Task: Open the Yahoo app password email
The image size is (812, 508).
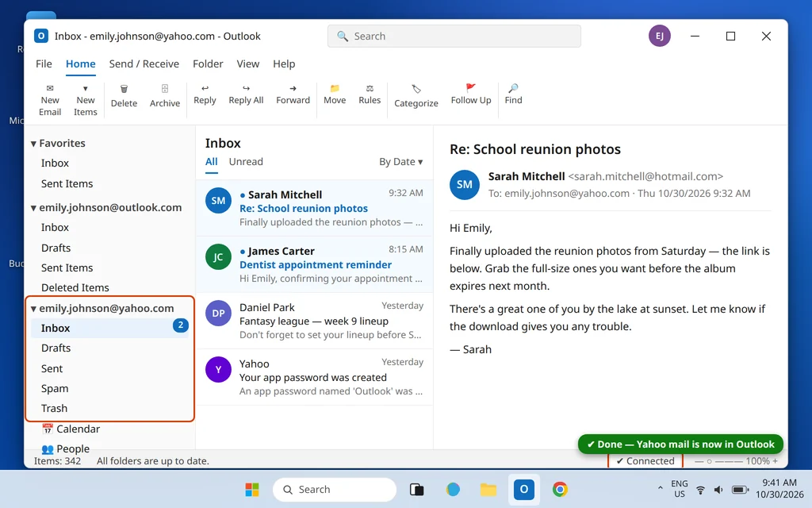Action: point(314,377)
